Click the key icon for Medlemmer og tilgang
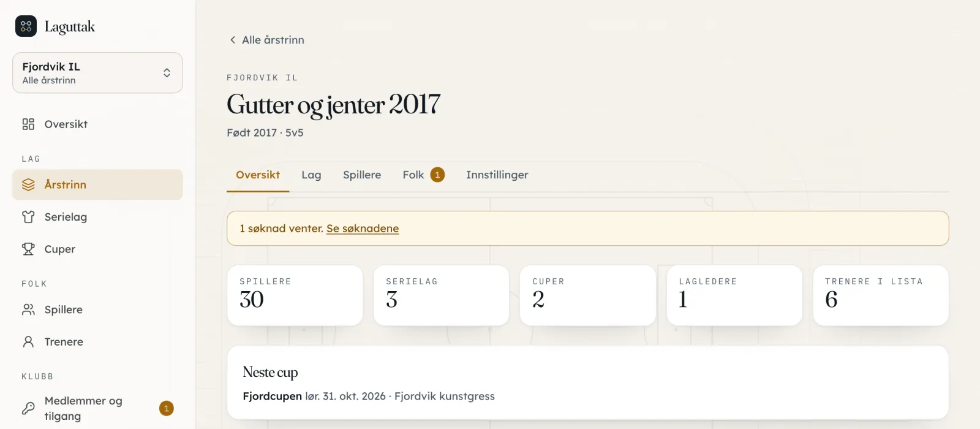The image size is (980, 429). click(28, 408)
